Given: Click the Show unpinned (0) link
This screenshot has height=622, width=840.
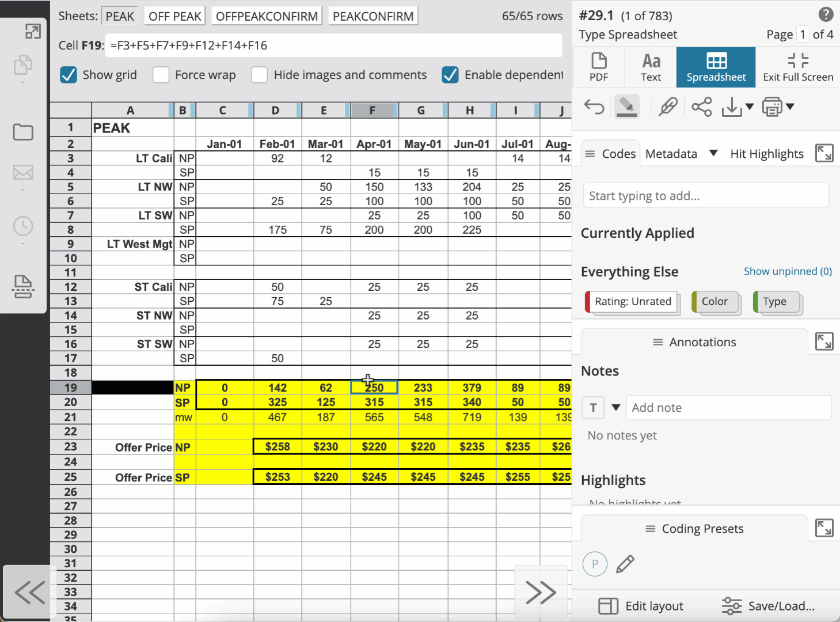Looking at the screenshot, I should point(788,271).
